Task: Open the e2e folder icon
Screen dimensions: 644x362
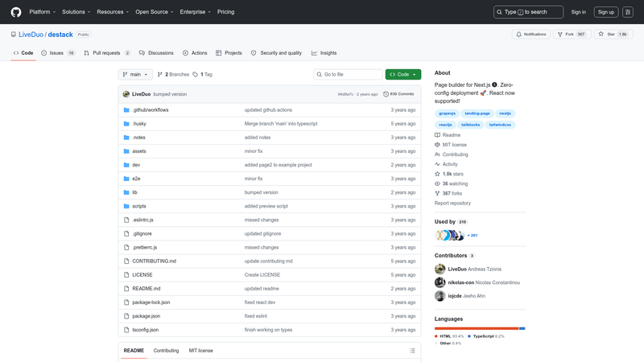Action: coord(126,179)
